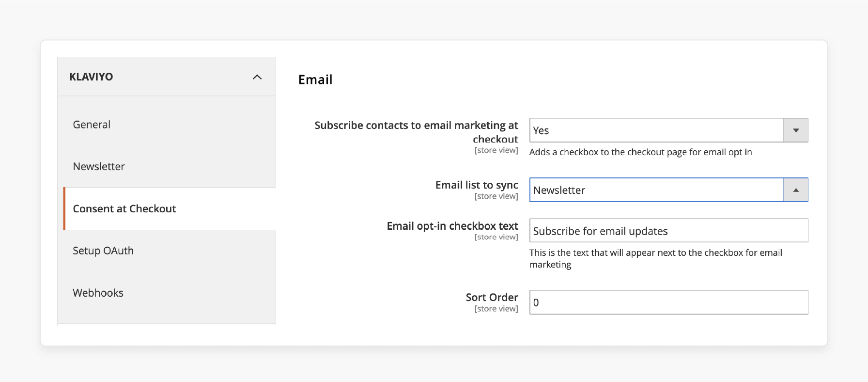Click the arrow on the Yes dropdown
Screen dimensions: 868x382
pos(796,130)
